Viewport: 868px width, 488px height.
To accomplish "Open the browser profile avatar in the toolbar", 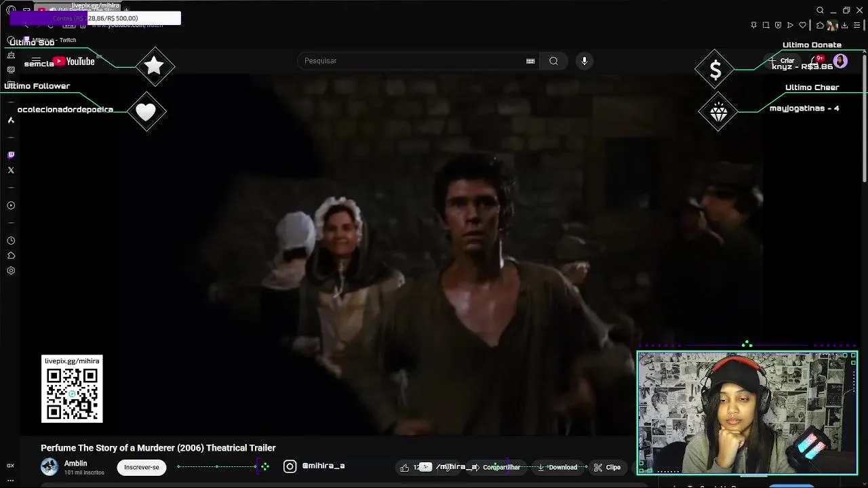I will (832, 25).
